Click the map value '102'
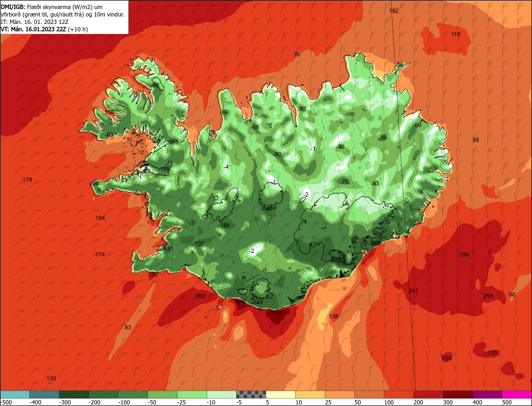Viewport: 532px width, 406px height. [x=394, y=11]
